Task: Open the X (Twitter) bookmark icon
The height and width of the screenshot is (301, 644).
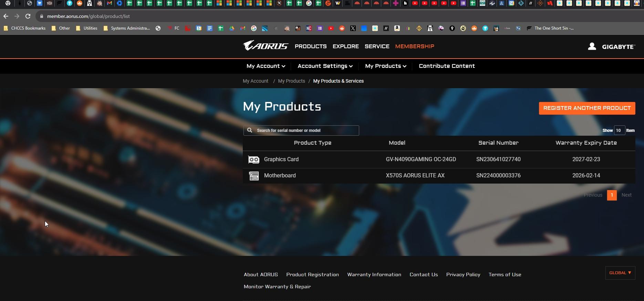Action: pos(353,28)
